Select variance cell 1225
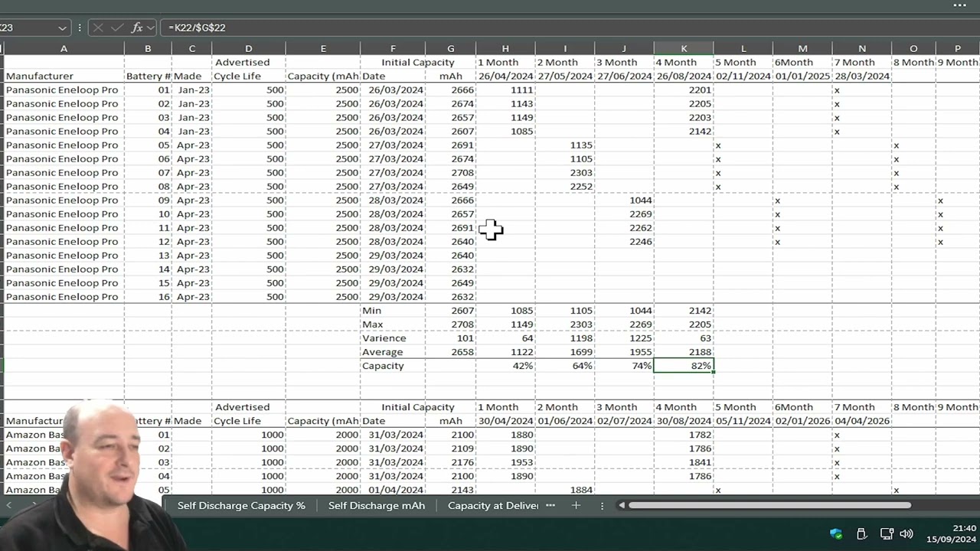This screenshot has width=980, height=551. pos(624,338)
